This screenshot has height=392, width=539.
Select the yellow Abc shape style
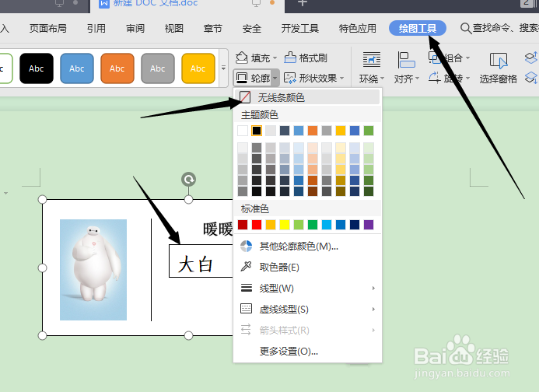coord(198,68)
